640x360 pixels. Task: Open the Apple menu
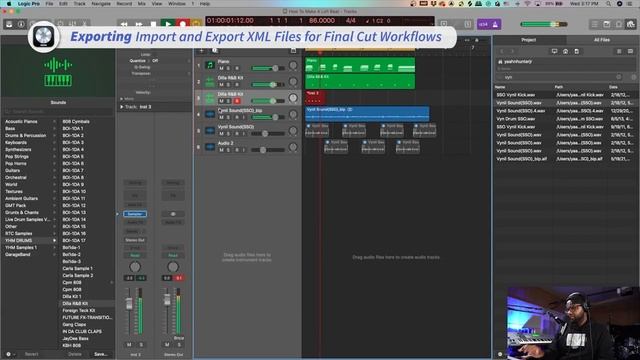click(9, 4)
